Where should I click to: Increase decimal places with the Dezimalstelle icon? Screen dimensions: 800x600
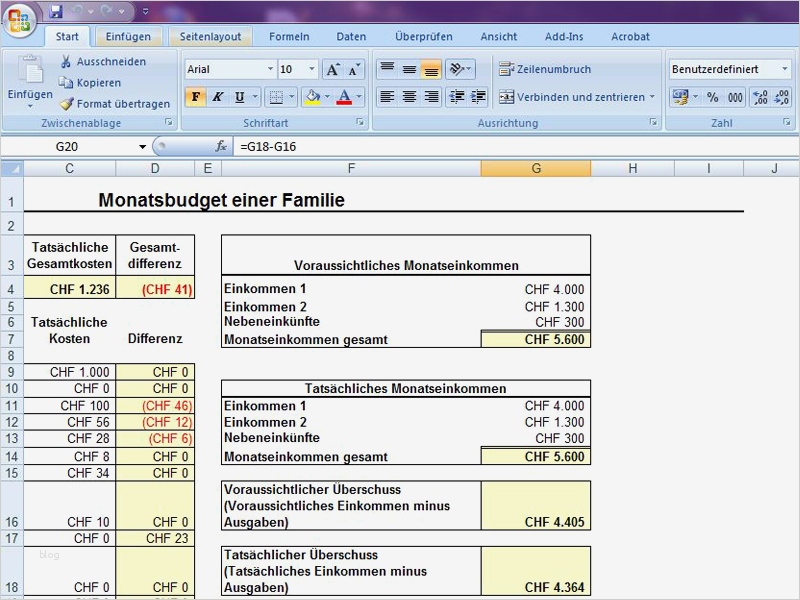coord(758,97)
